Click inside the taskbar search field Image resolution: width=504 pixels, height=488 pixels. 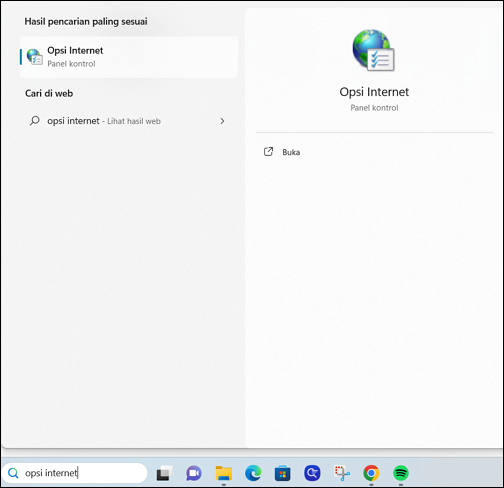point(75,473)
